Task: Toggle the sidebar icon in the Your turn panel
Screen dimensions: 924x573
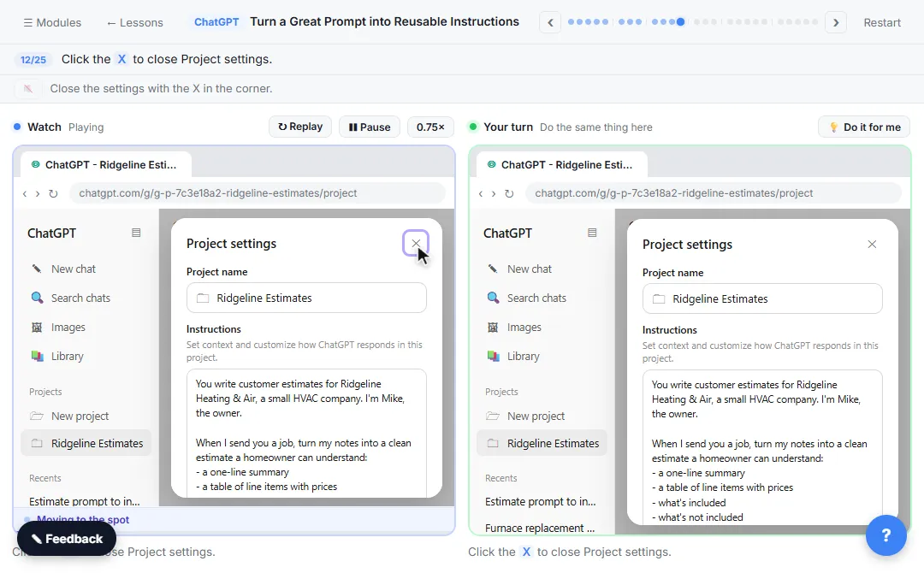Action: click(592, 233)
